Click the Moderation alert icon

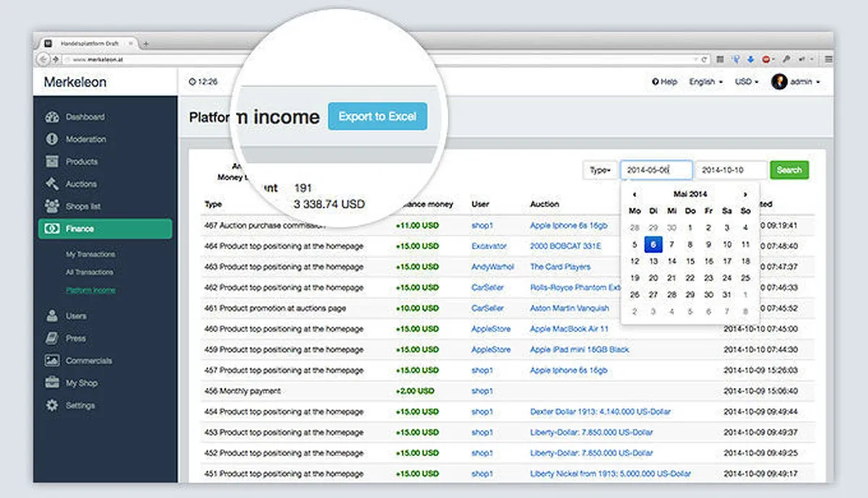52,139
